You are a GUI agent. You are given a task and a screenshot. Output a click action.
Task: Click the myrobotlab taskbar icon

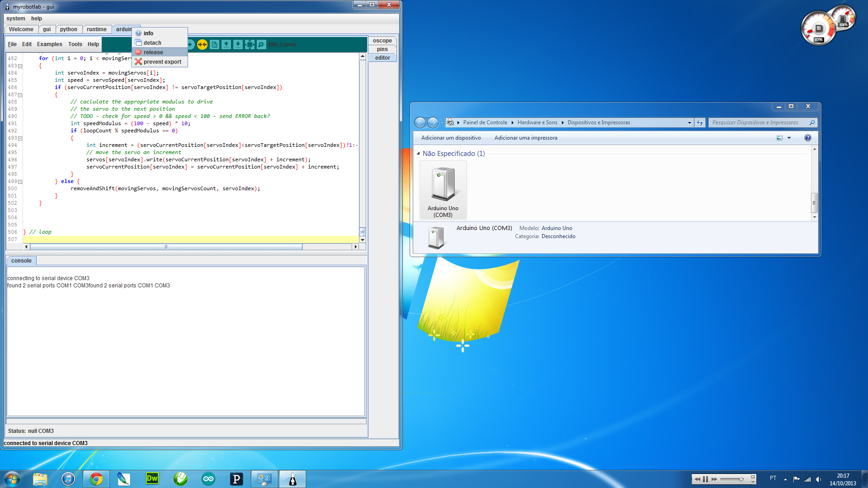292,479
